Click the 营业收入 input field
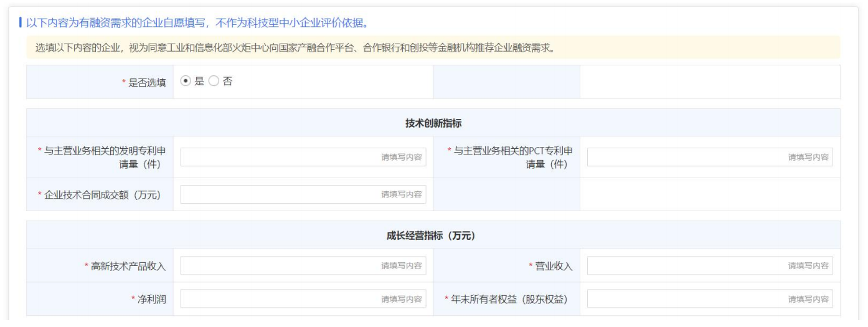Viewport: 868px width, 327px height. pos(710,266)
